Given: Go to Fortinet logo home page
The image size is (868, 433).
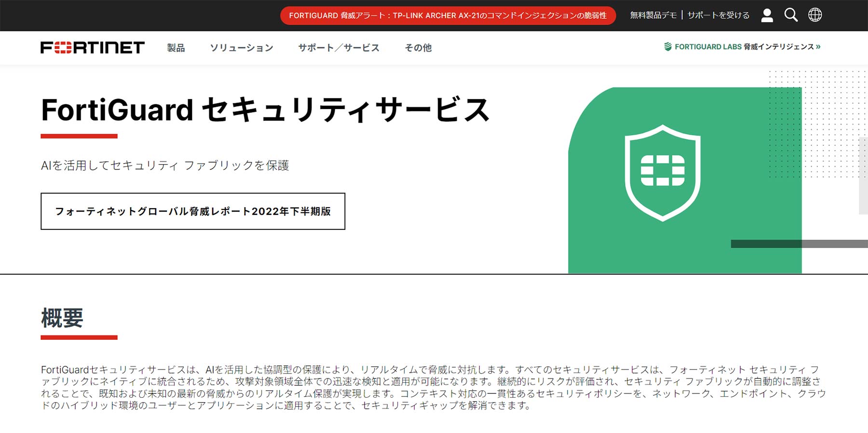Looking at the screenshot, I should [93, 47].
